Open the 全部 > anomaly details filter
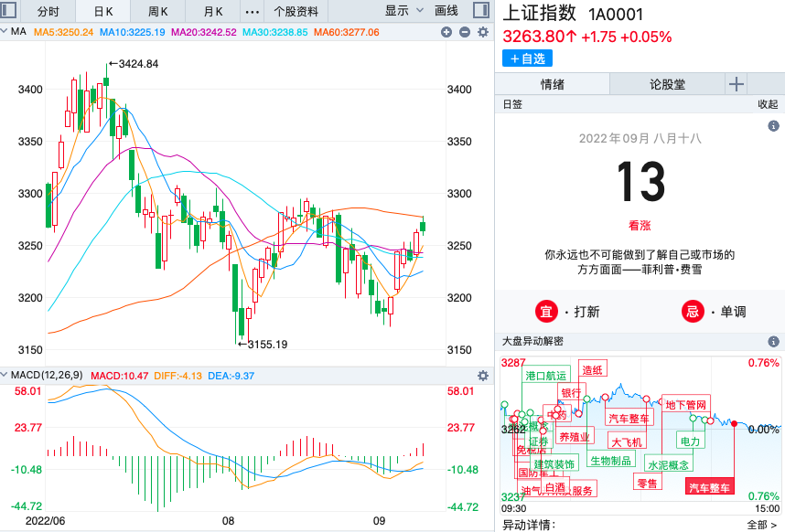 [762, 525]
